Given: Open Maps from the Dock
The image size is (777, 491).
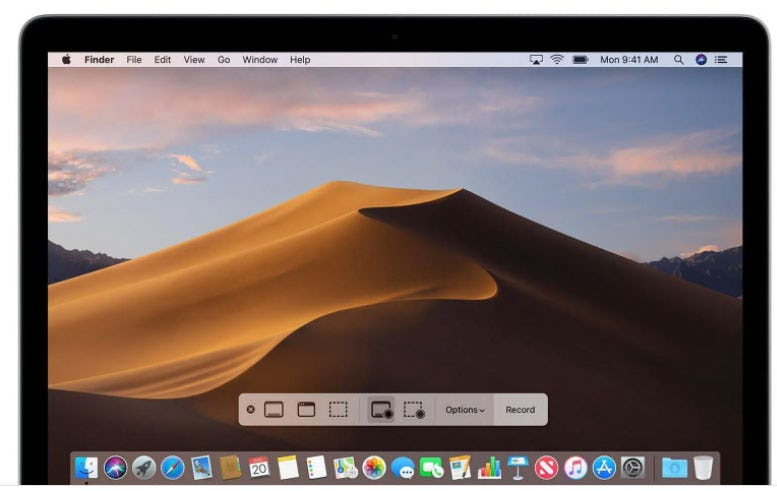Looking at the screenshot, I should [345, 468].
